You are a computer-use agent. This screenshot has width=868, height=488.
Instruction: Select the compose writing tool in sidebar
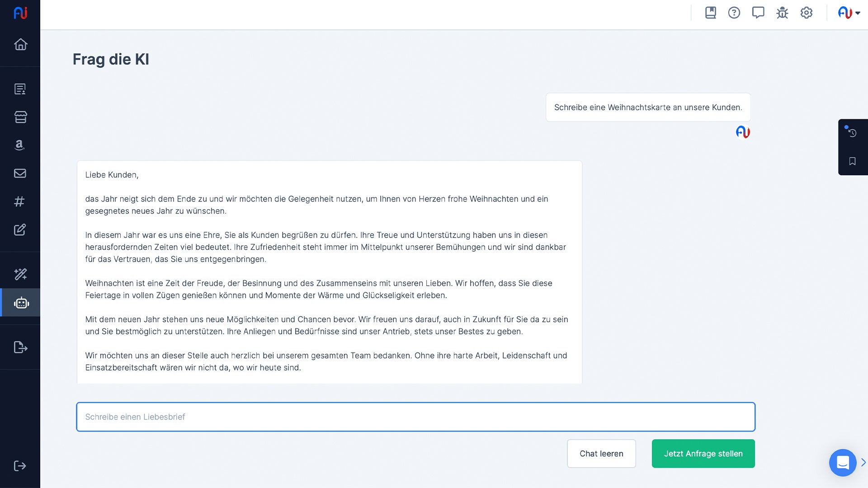(20, 230)
